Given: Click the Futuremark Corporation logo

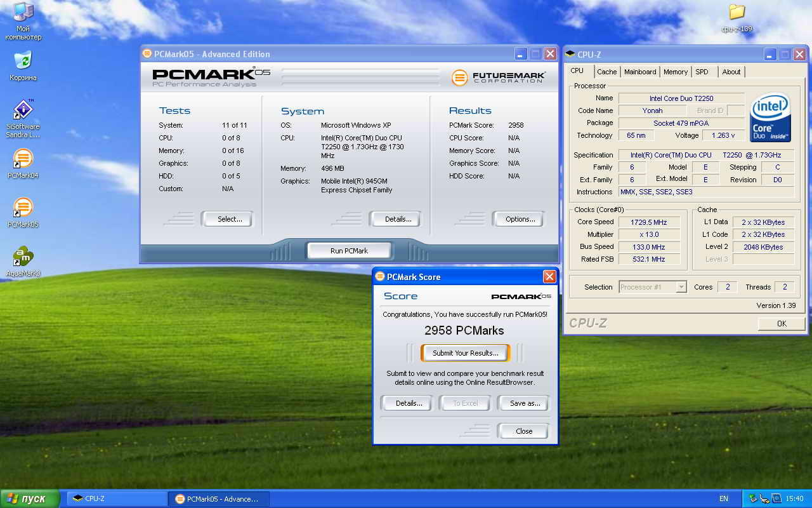Looking at the screenshot, I should [498, 77].
